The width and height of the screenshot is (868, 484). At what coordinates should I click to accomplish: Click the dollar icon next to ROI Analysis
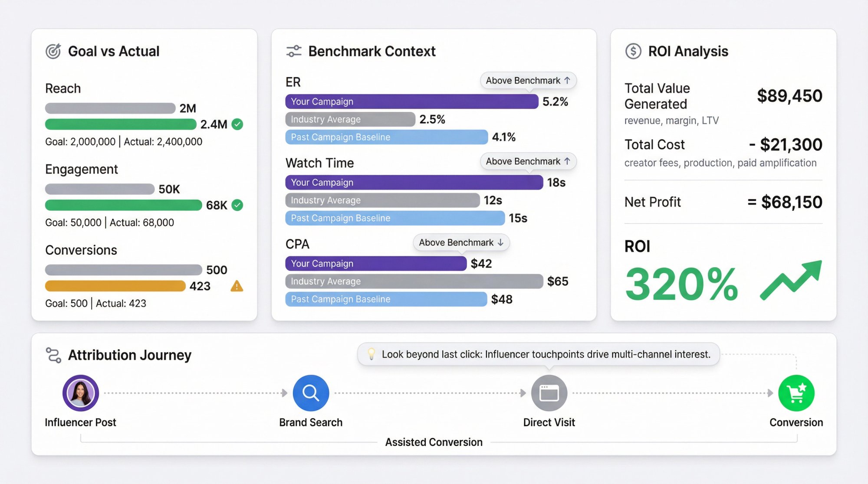pyautogui.click(x=633, y=51)
